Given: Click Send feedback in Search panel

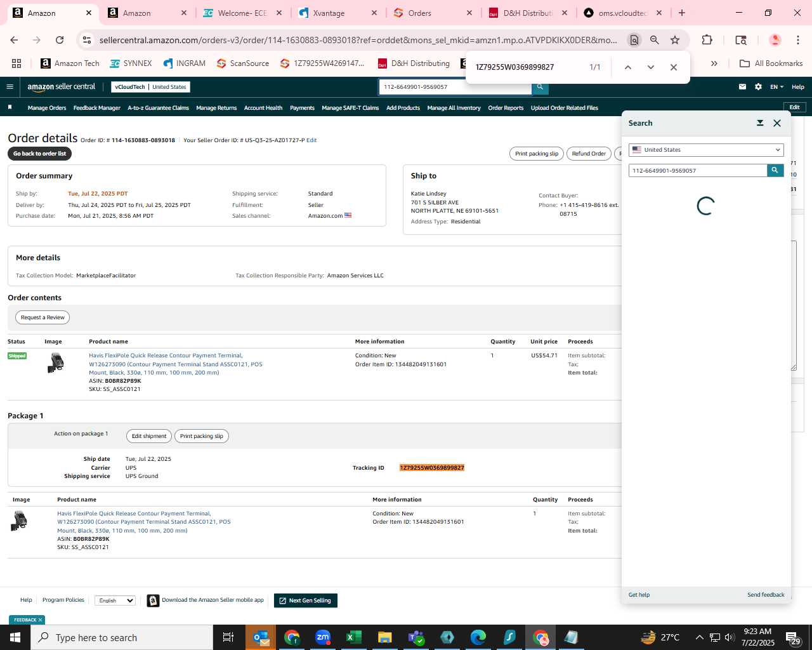Looking at the screenshot, I should [766, 595].
